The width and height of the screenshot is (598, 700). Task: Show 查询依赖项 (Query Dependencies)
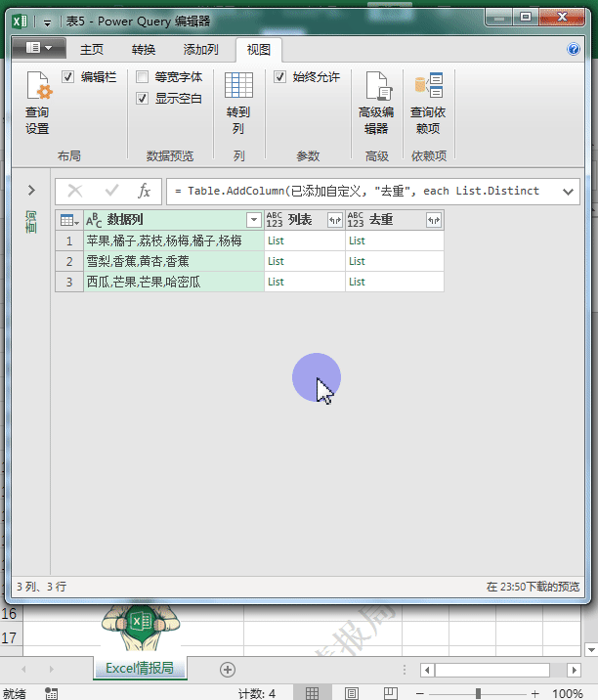coord(428,103)
